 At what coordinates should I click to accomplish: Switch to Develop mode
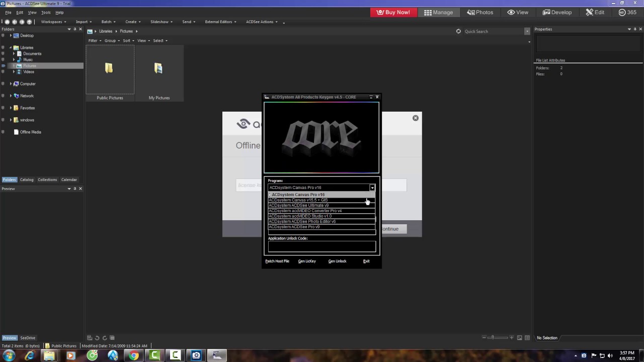click(x=557, y=12)
